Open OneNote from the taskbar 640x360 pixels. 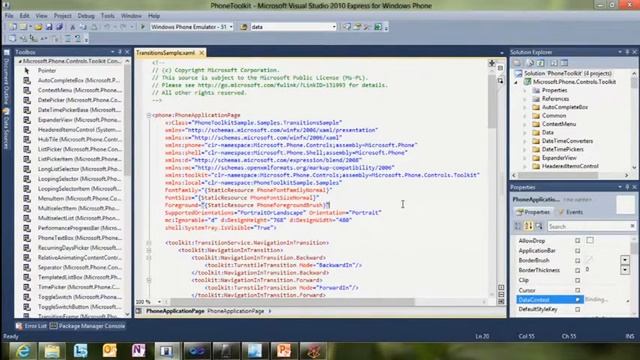pos(138,351)
